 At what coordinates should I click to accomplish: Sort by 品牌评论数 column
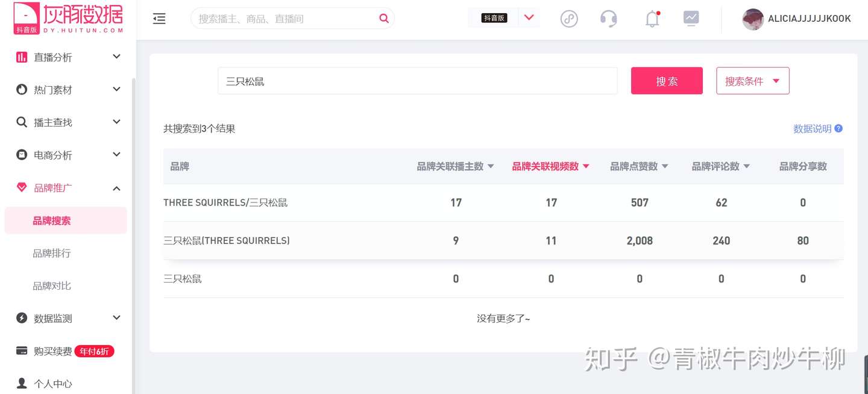tap(721, 166)
